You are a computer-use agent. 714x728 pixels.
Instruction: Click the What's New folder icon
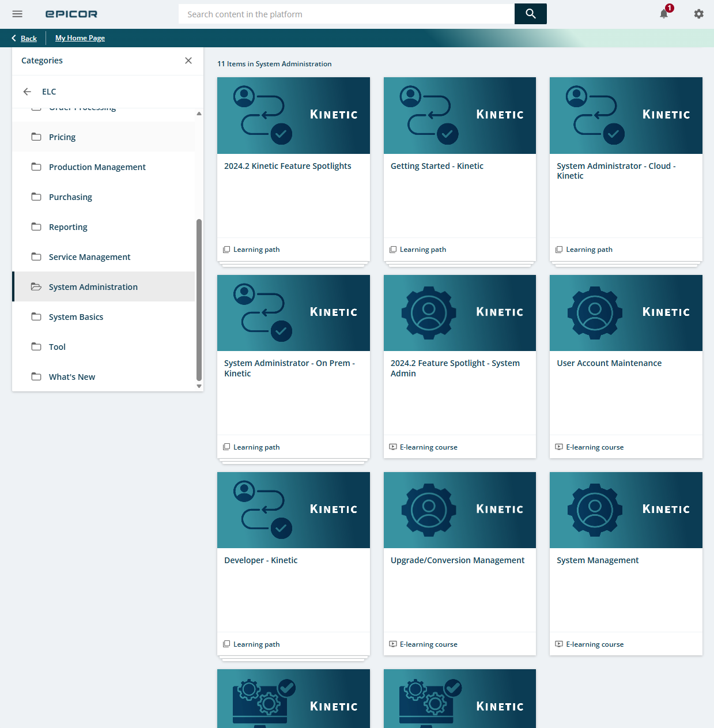coord(36,377)
